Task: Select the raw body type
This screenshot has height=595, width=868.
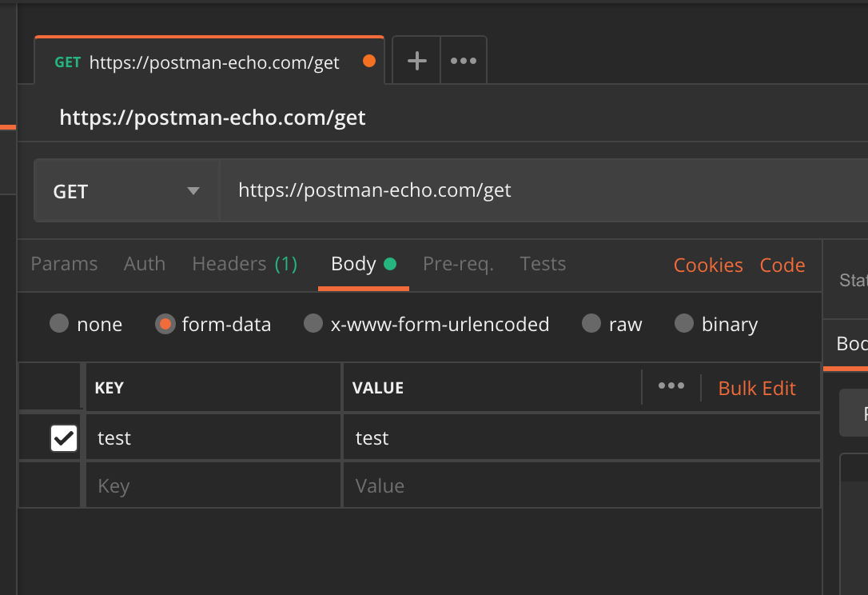Action: tap(613, 324)
